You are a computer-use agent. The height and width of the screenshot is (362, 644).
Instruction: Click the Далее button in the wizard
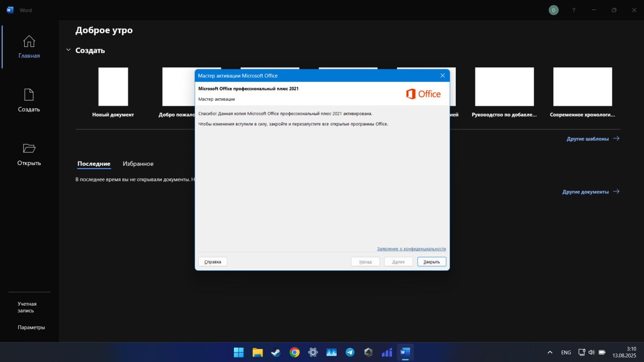click(398, 262)
